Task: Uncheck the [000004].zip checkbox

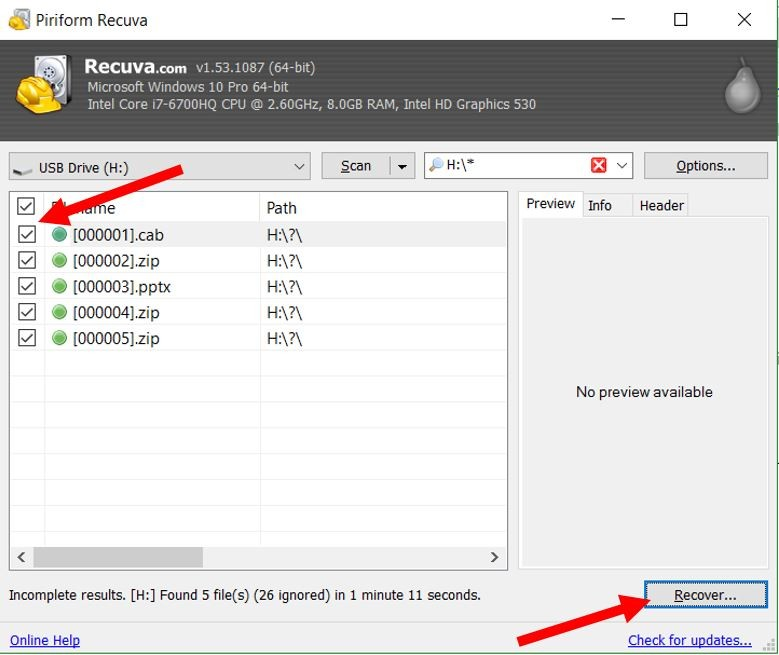Action: [x=27, y=312]
